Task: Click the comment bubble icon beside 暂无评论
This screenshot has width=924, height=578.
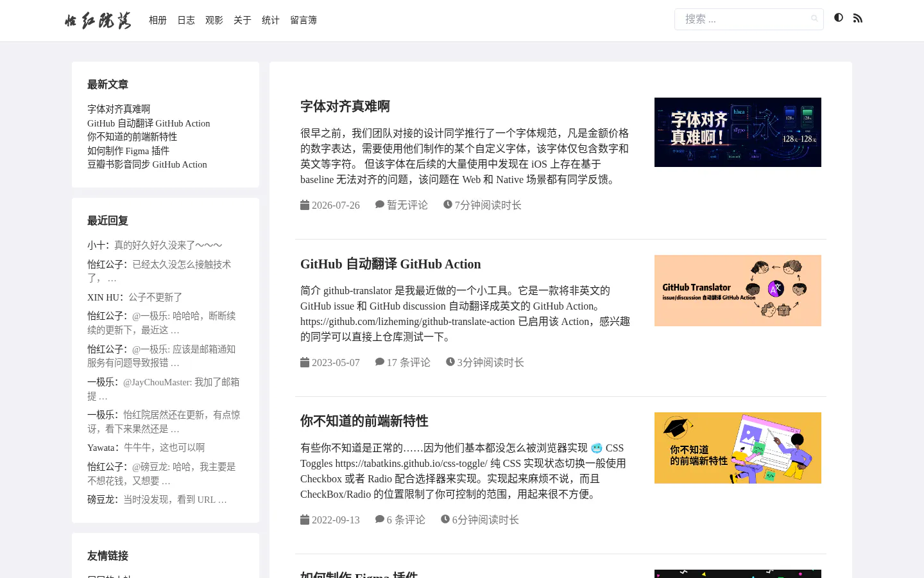Action: [x=380, y=204]
